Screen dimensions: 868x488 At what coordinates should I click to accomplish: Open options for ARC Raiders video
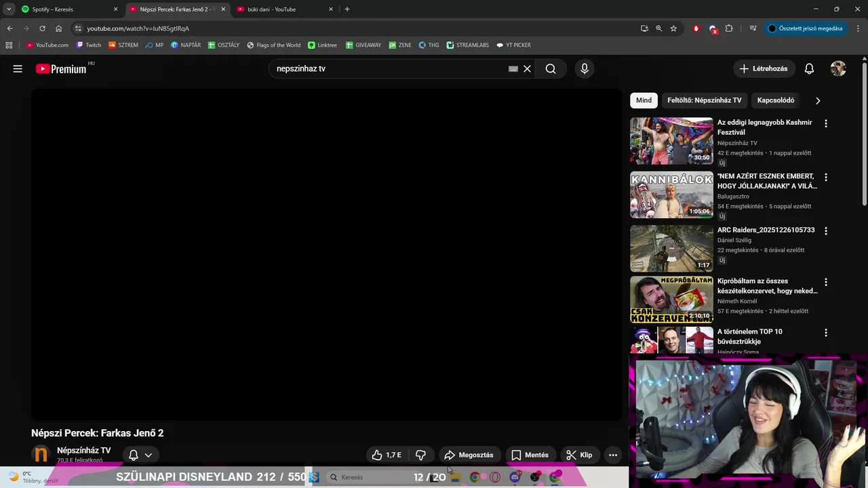[825, 231]
